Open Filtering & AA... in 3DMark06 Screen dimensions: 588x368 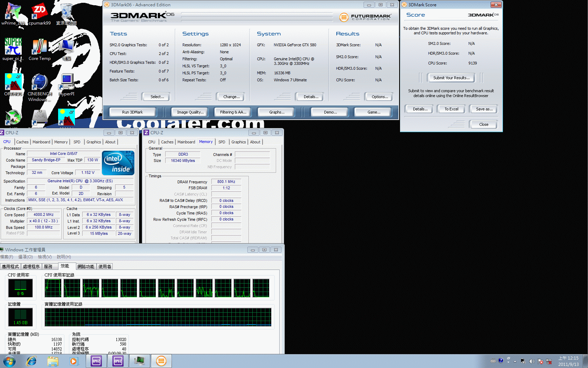click(x=232, y=112)
